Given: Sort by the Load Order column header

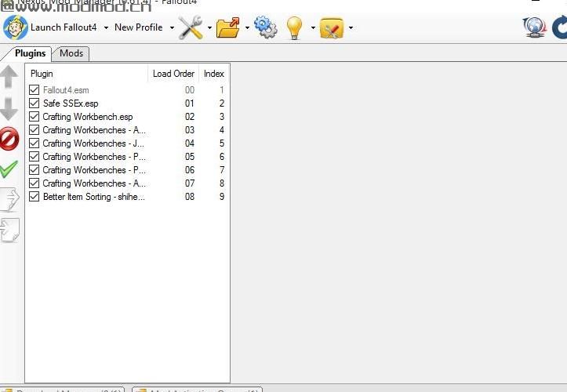Looking at the screenshot, I should (173, 74).
